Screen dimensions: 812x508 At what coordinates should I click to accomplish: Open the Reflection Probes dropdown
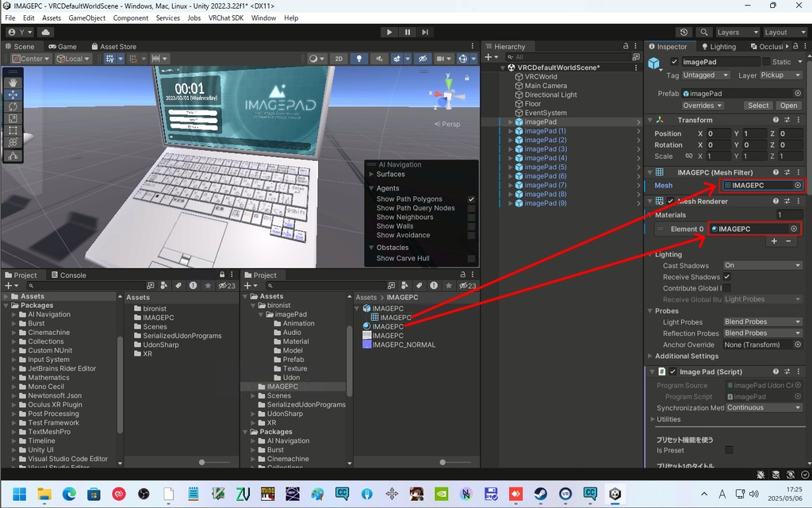(763, 333)
